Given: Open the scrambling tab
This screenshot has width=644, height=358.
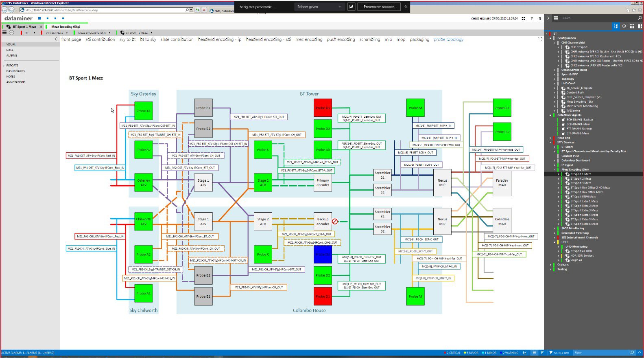Looking at the screenshot, I should coord(370,40).
